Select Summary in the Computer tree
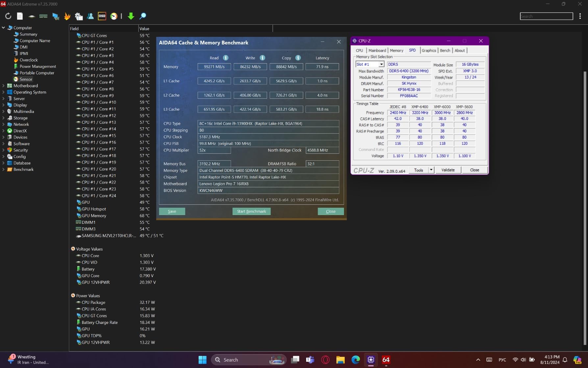Screen dimensions: 588x368 coord(28,34)
